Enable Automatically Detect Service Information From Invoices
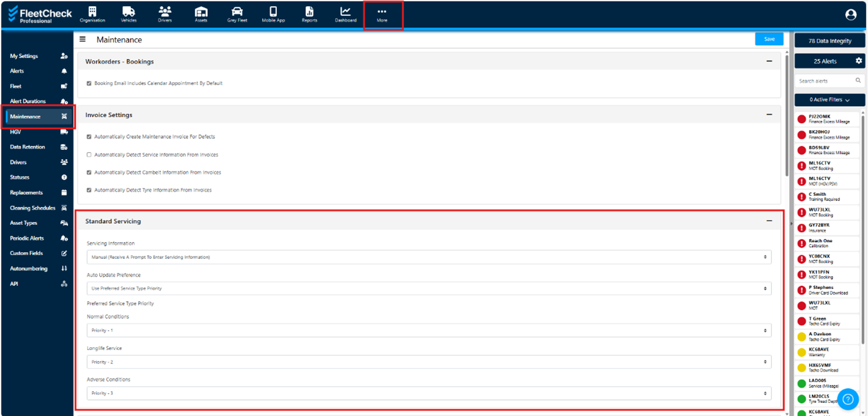 click(89, 155)
